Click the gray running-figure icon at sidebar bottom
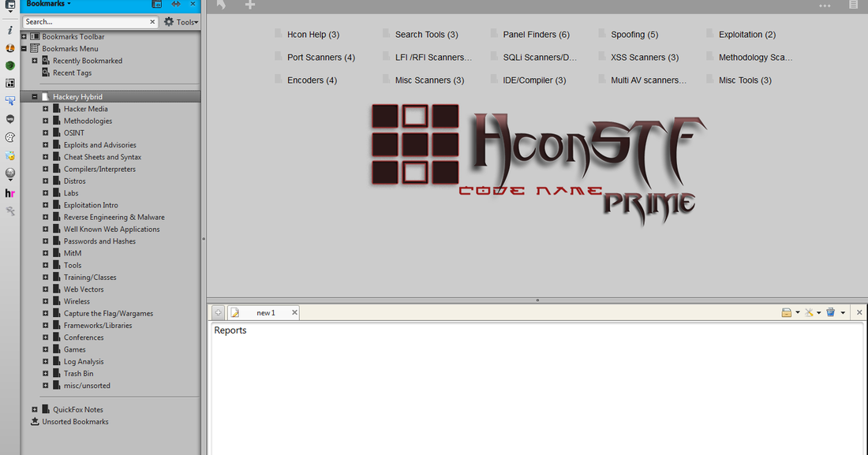The image size is (868, 455). pos(10,211)
